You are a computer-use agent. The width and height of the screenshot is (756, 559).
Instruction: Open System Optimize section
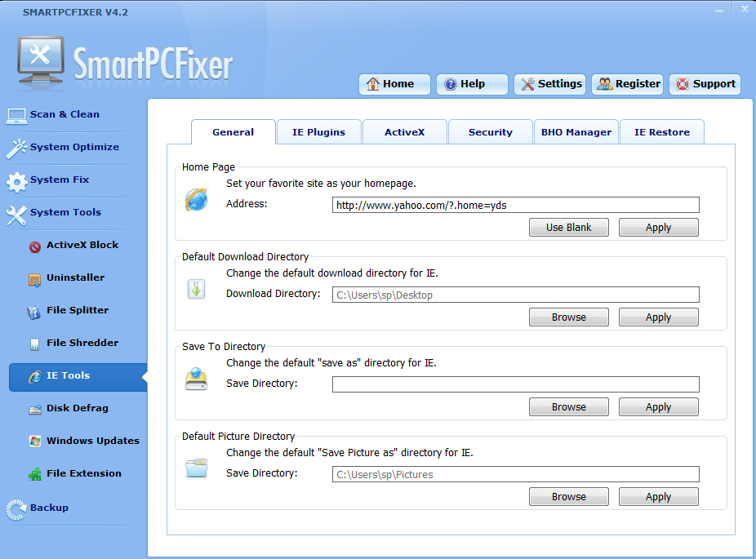coord(75,147)
